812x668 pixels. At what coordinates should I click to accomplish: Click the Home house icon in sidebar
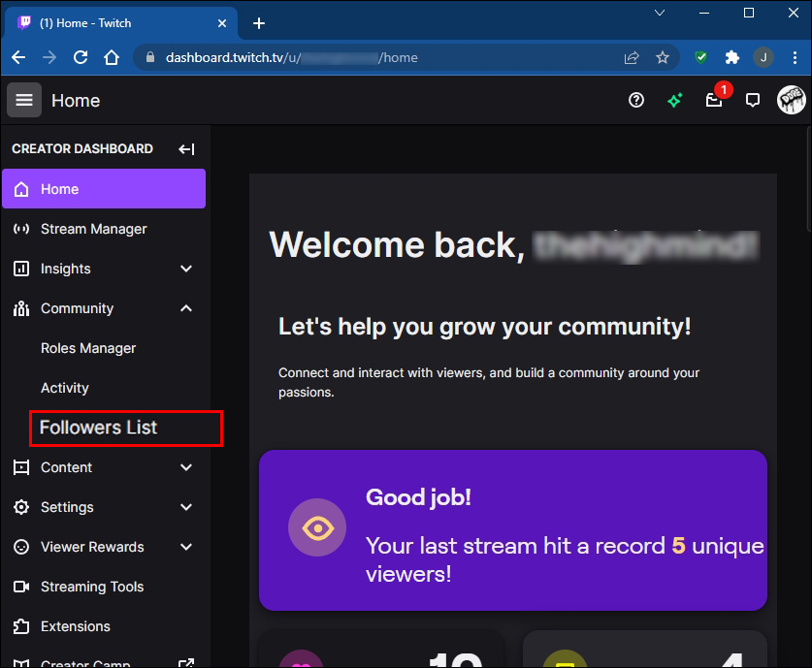tap(21, 189)
